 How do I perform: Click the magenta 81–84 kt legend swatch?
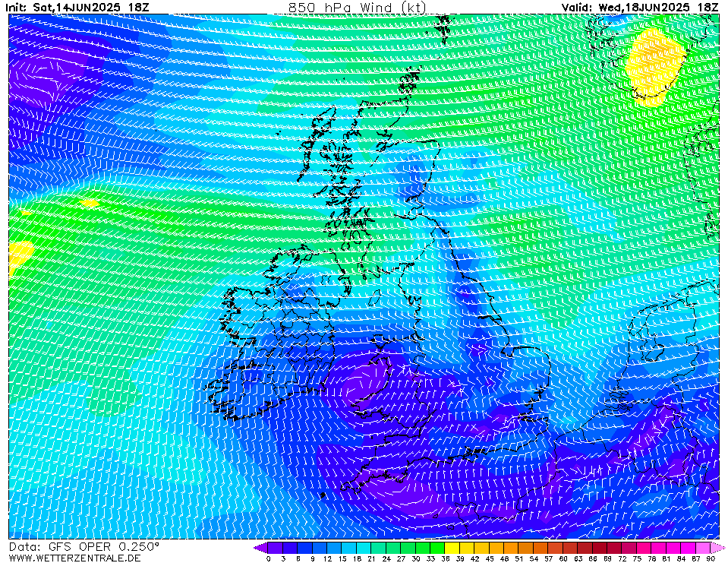(673, 548)
